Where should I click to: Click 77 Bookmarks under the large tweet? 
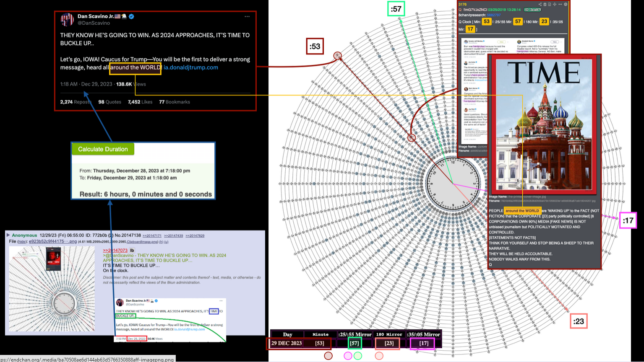[x=175, y=102]
